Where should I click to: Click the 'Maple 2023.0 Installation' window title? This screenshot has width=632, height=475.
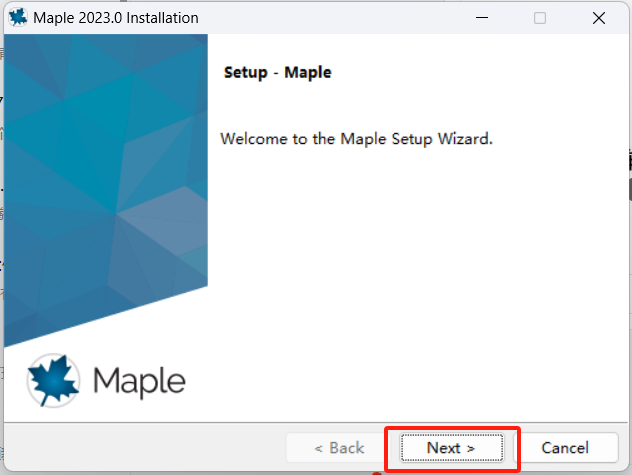(116, 18)
